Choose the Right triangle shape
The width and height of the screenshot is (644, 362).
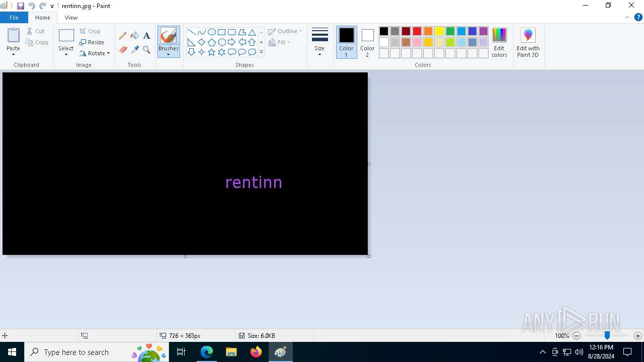pos(191,42)
